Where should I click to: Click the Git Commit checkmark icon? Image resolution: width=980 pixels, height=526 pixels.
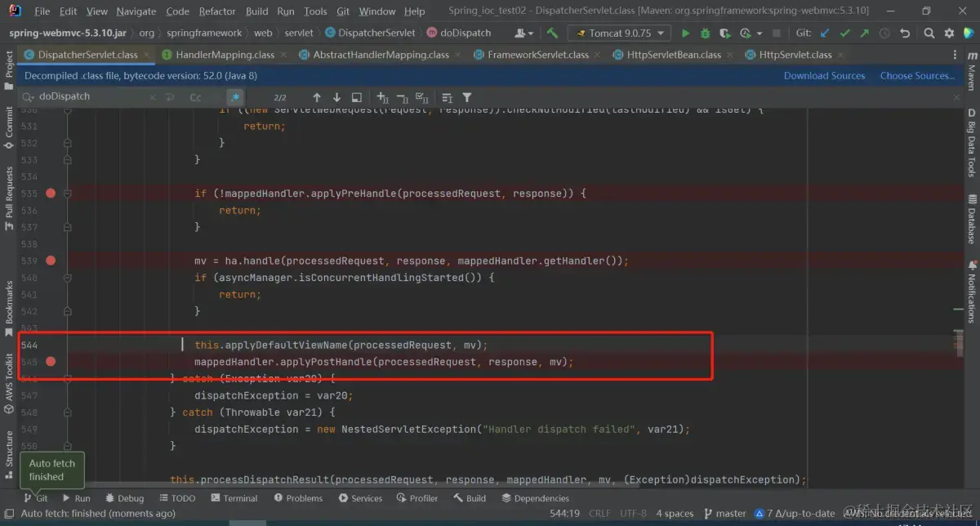pos(844,33)
